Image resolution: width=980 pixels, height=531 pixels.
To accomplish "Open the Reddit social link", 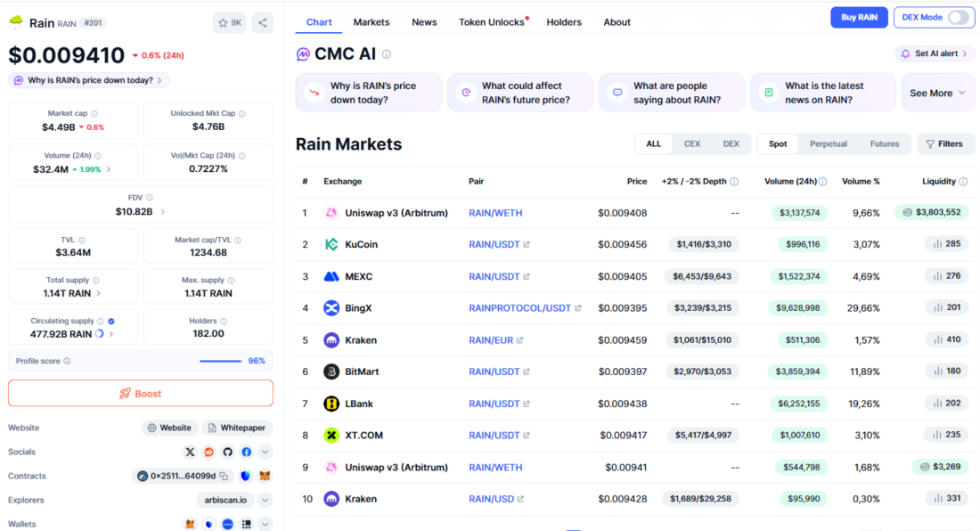I will (x=208, y=452).
